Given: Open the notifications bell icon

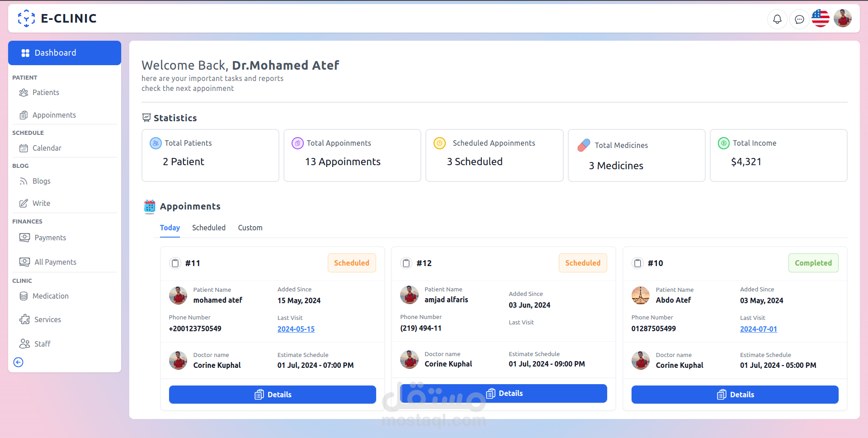Looking at the screenshot, I should pyautogui.click(x=777, y=19).
